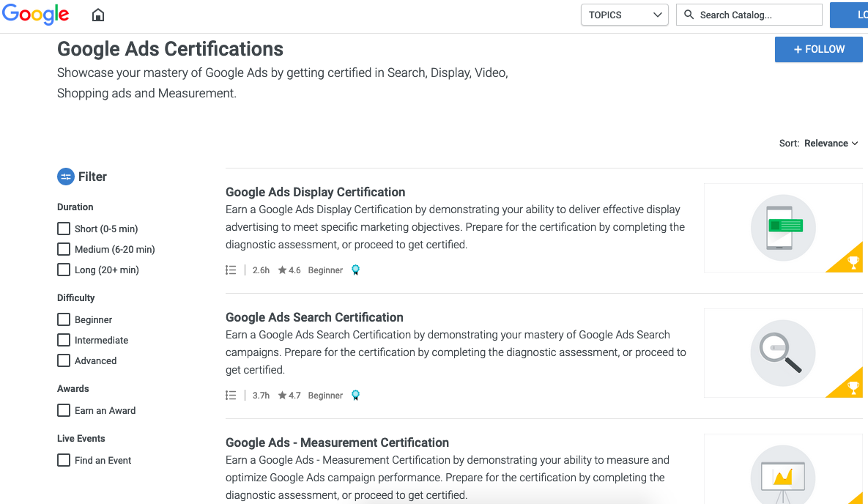Click the search magnifier icon
The image size is (868, 504).
pyautogui.click(x=689, y=15)
